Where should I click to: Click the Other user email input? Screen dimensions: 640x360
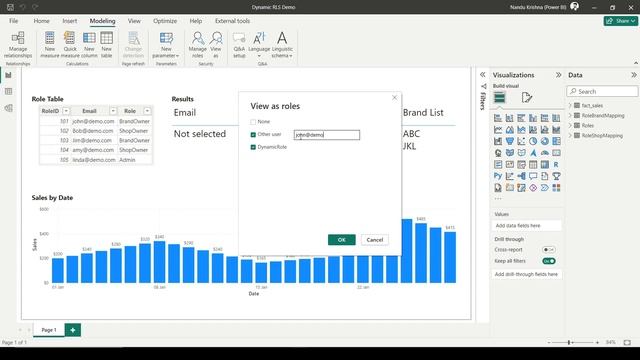327,135
